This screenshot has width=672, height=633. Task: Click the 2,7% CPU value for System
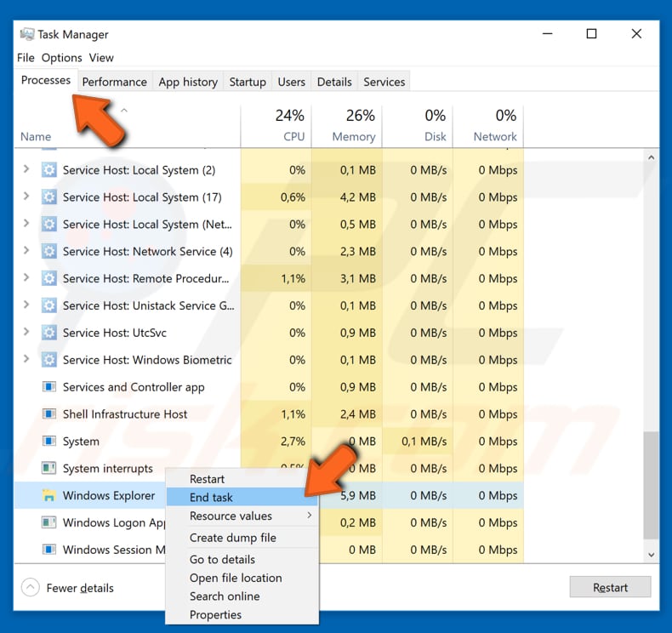tap(293, 441)
